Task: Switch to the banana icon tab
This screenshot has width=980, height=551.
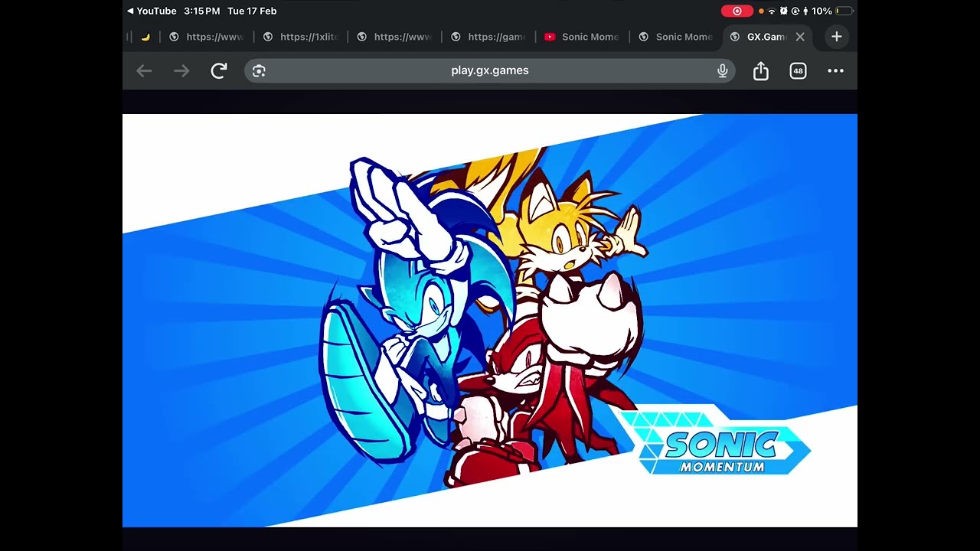Action: coord(145,37)
